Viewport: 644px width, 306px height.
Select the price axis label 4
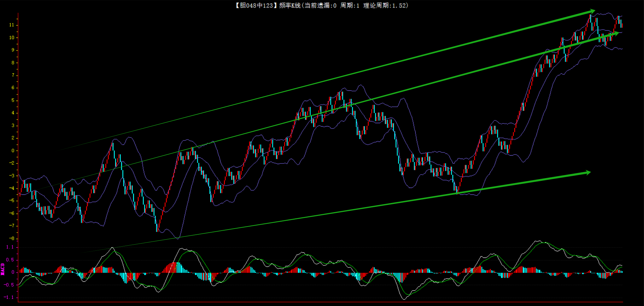coord(13,113)
